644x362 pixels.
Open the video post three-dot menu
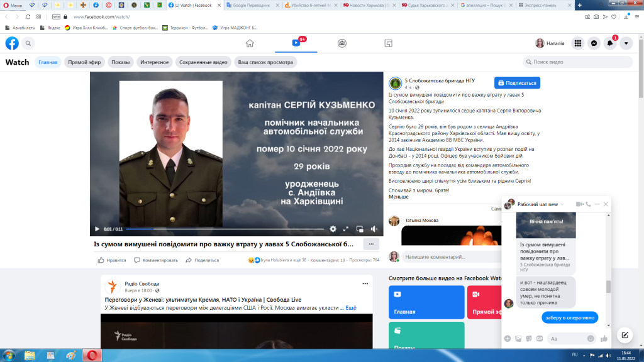[371, 244]
